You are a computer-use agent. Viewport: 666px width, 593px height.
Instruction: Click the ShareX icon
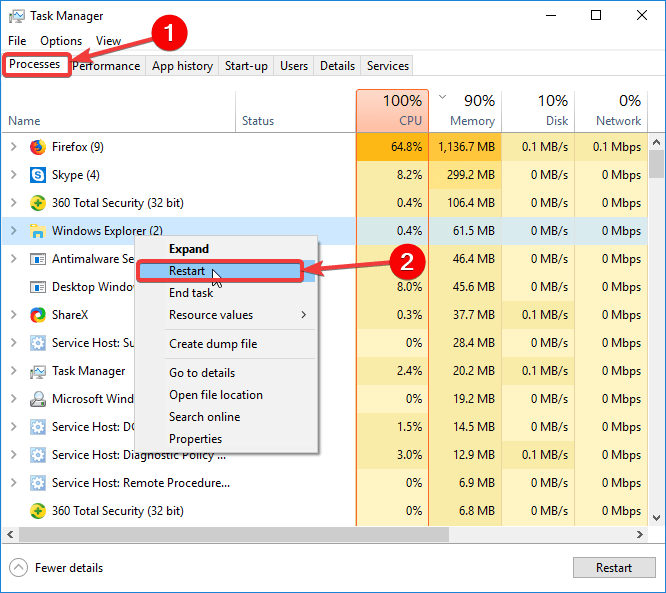coord(38,315)
